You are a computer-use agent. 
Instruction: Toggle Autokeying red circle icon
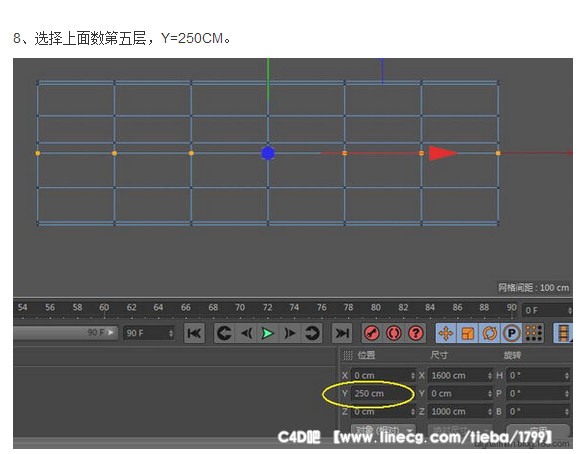tap(394, 333)
